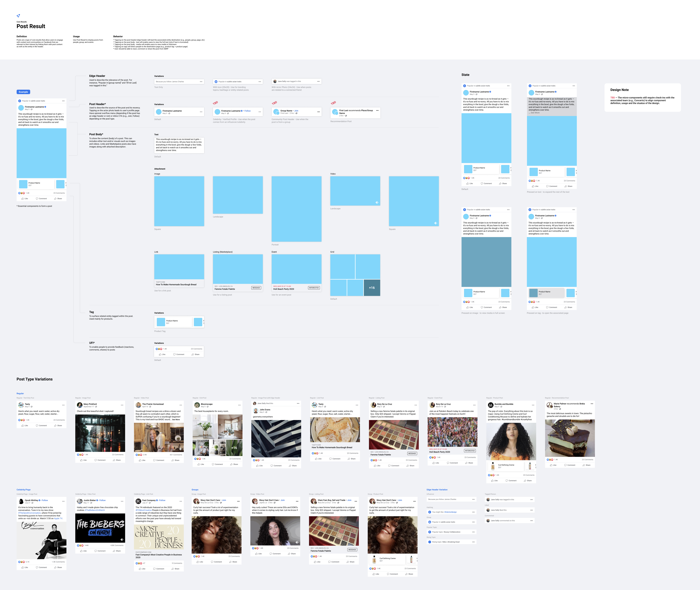700x590 pixels.
Task: Share The Prairie Homestead video post
Action: [x=175, y=460]
